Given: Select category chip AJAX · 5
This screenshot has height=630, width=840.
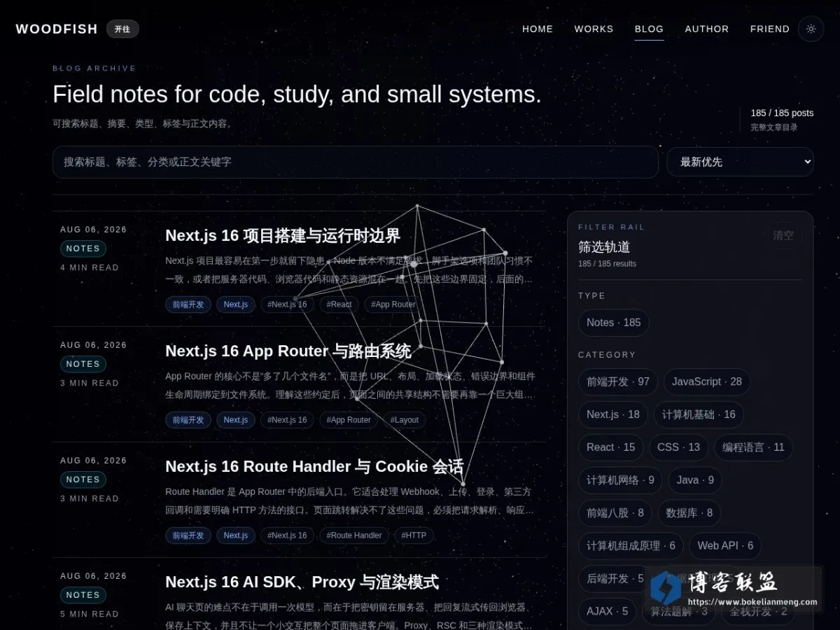Looking at the screenshot, I should [x=608, y=612].
